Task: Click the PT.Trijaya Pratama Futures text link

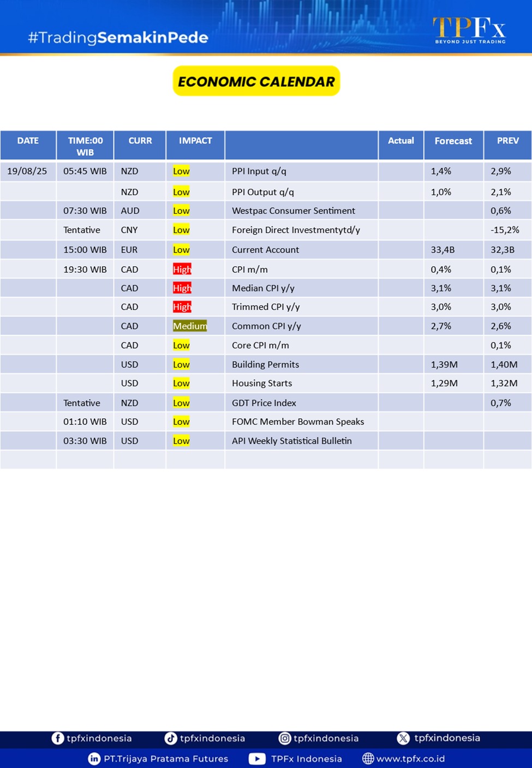Action: tap(166, 759)
